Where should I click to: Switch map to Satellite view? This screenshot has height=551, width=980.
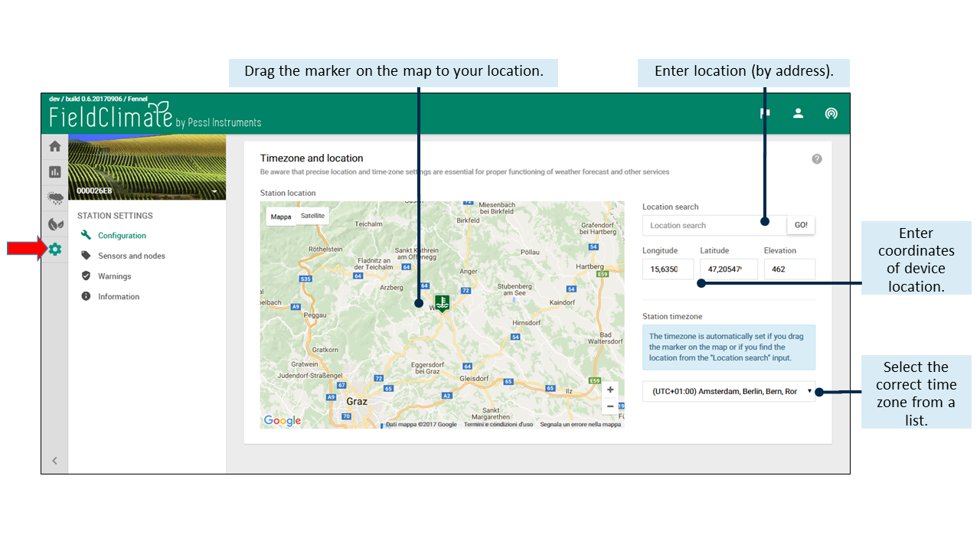pyautogui.click(x=312, y=216)
